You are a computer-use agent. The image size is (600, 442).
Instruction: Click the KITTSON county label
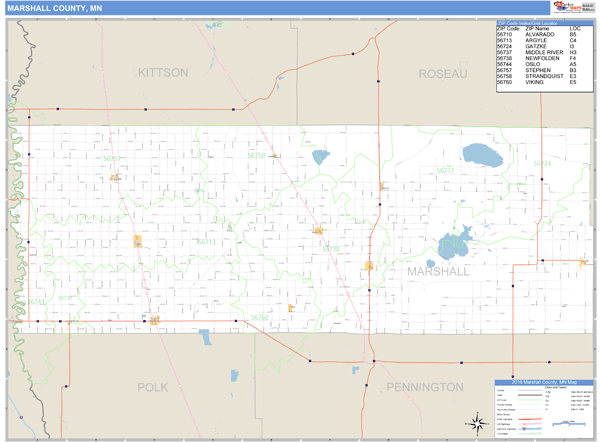(x=162, y=74)
